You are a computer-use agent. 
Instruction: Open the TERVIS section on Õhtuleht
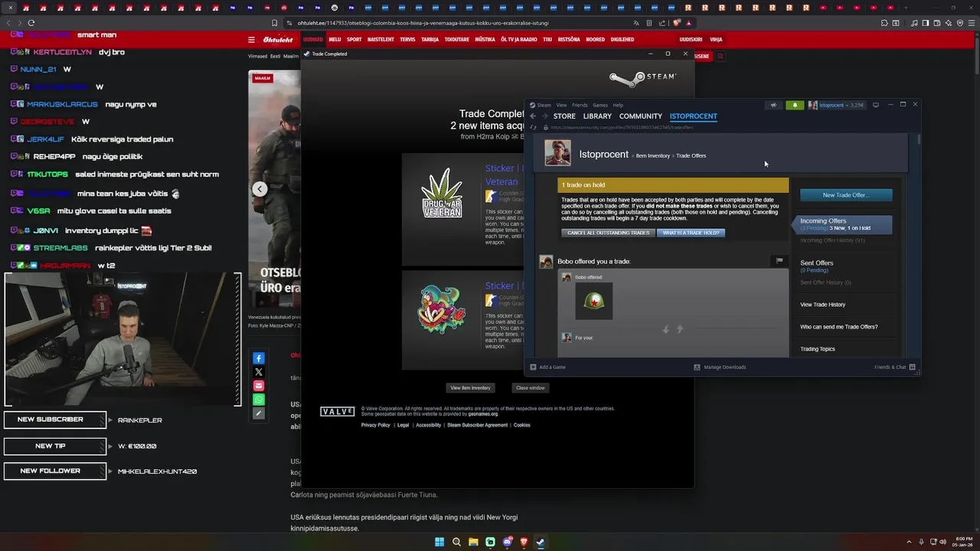tap(407, 40)
